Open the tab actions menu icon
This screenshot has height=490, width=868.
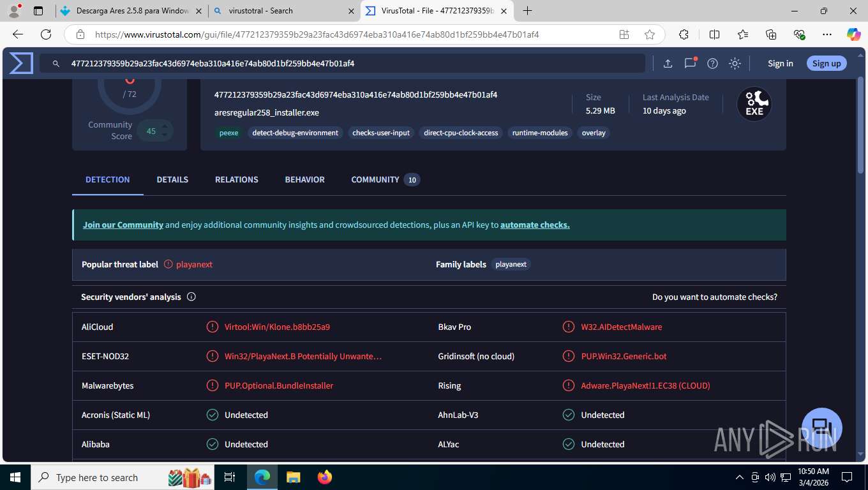tap(38, 11)
